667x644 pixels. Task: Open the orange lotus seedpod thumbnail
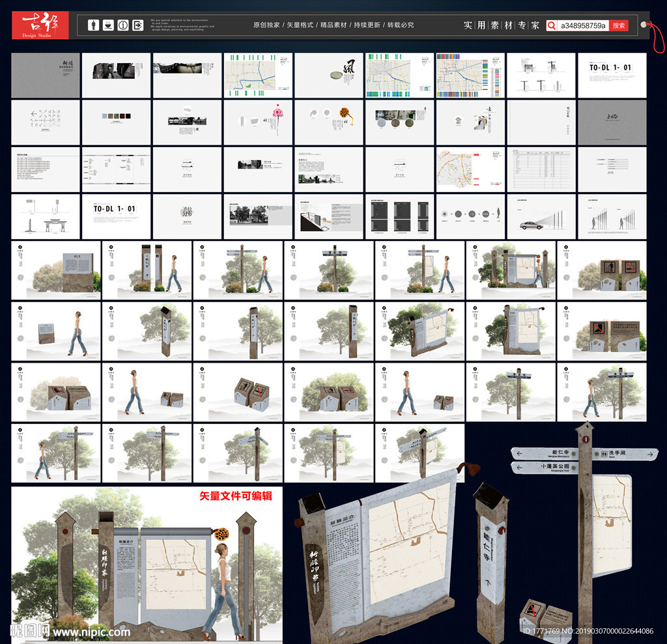pos(329,122)
